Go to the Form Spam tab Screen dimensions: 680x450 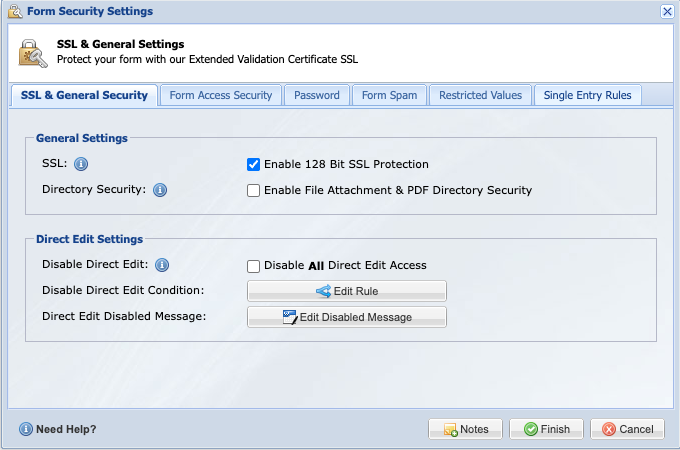point(389,95)
